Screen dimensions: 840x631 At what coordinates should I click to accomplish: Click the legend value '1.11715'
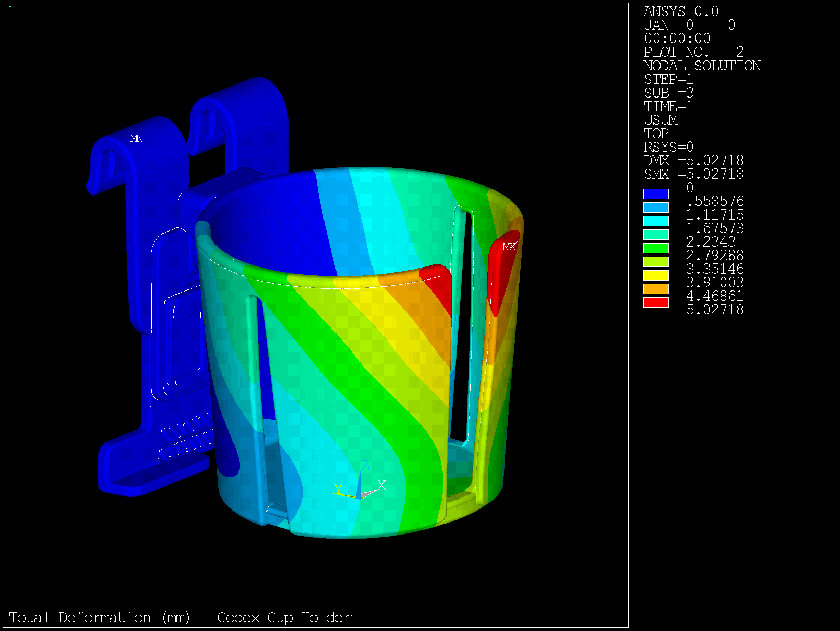(715, 215)
